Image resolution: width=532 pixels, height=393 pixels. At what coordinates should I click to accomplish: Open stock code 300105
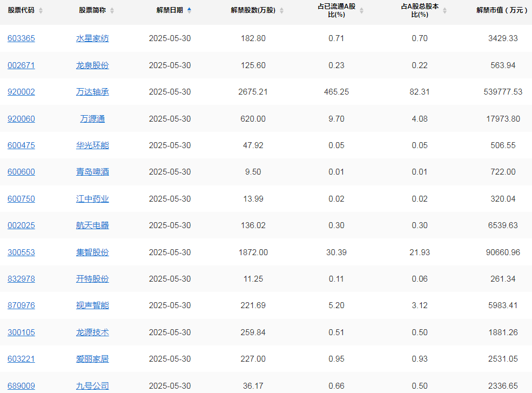(22, 332)
